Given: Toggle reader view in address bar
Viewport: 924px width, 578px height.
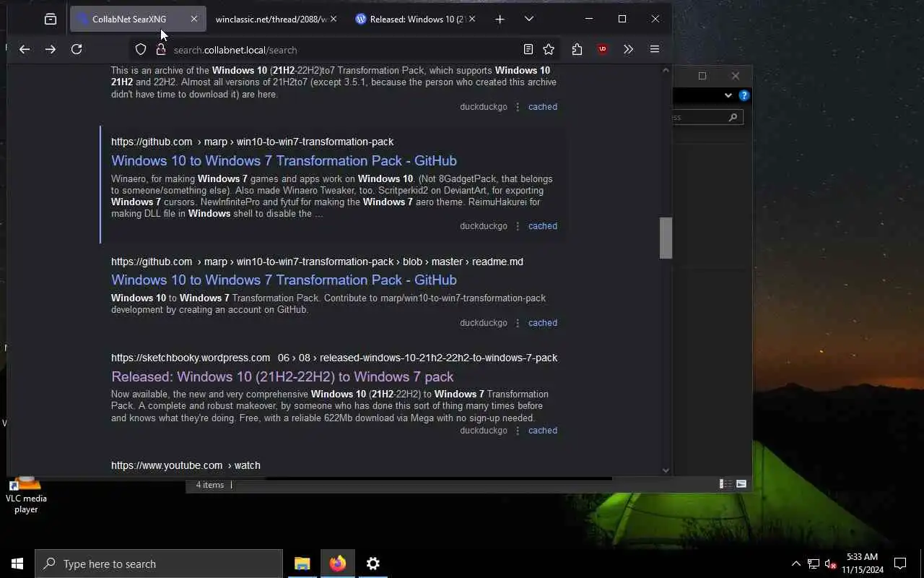Looking at the screenshot, I should [x=528, y=49].
